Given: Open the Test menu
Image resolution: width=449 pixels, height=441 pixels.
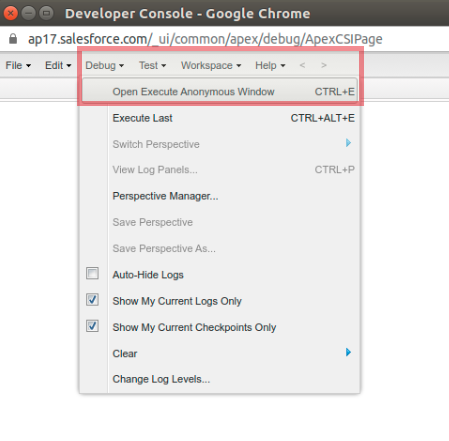Looking at the screenshot, I should tap(152, 65).
